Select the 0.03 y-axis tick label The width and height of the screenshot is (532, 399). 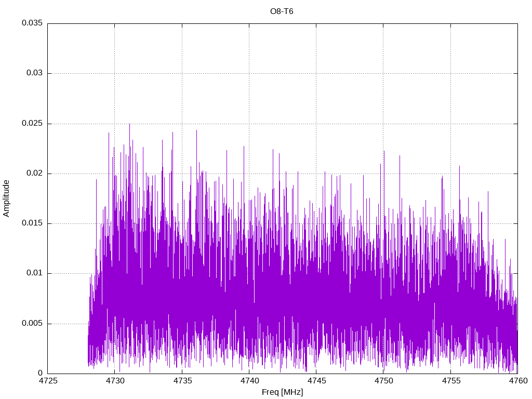(x=34, y=73)
